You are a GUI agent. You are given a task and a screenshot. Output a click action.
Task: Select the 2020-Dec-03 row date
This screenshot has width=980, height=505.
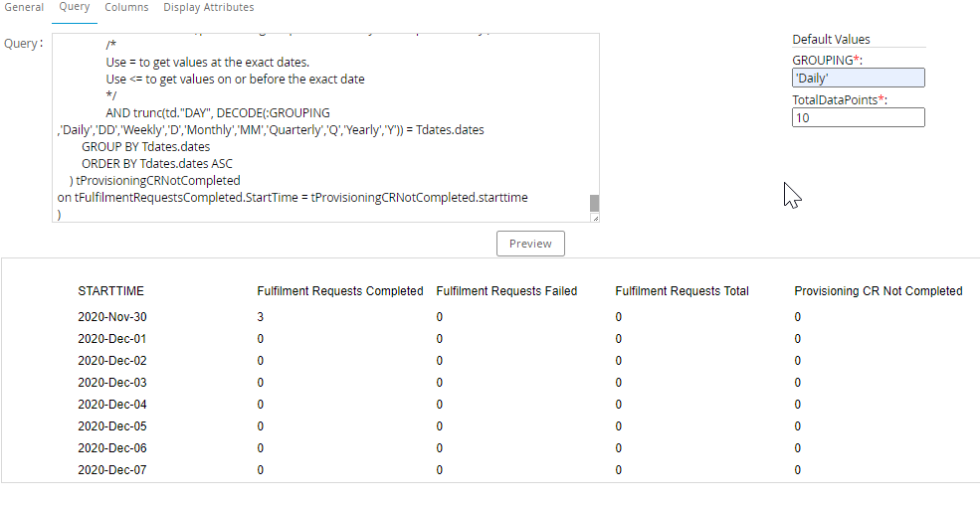[111, 383]
